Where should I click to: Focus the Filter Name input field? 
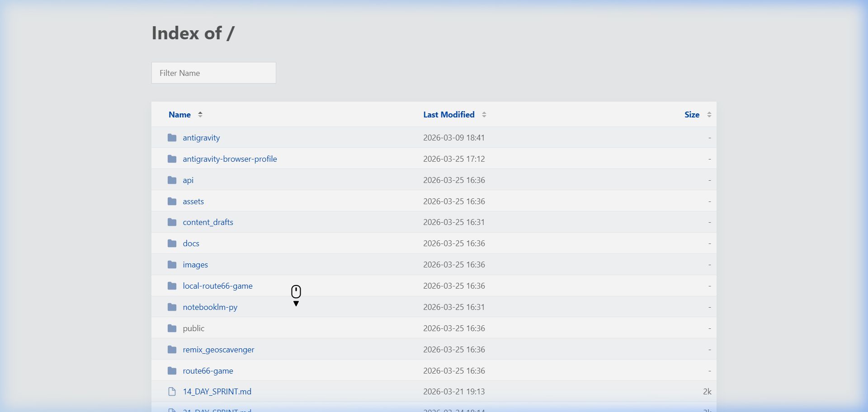(213, 73)
